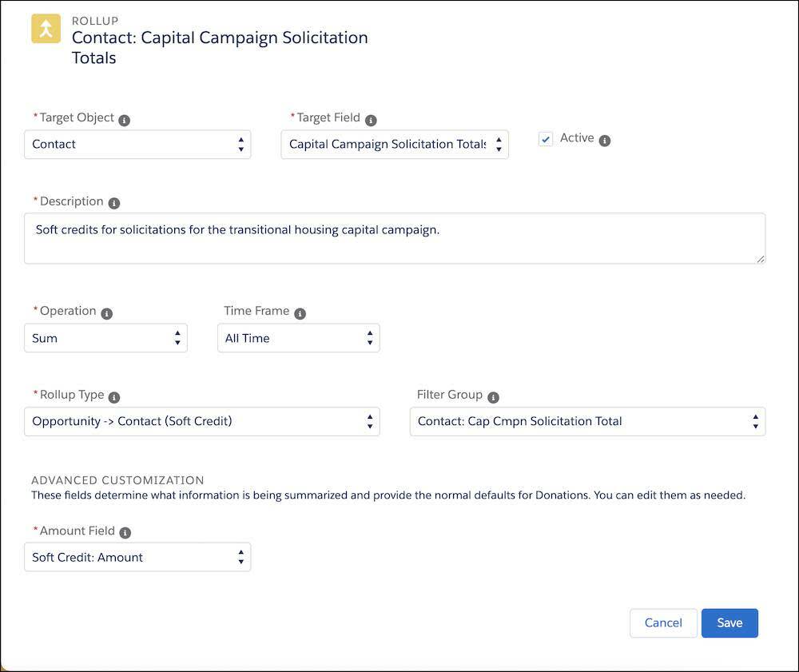Click the Time Frame field label
Image resolution: width=799 pixels, height=672 pixels.
(256, 311)
